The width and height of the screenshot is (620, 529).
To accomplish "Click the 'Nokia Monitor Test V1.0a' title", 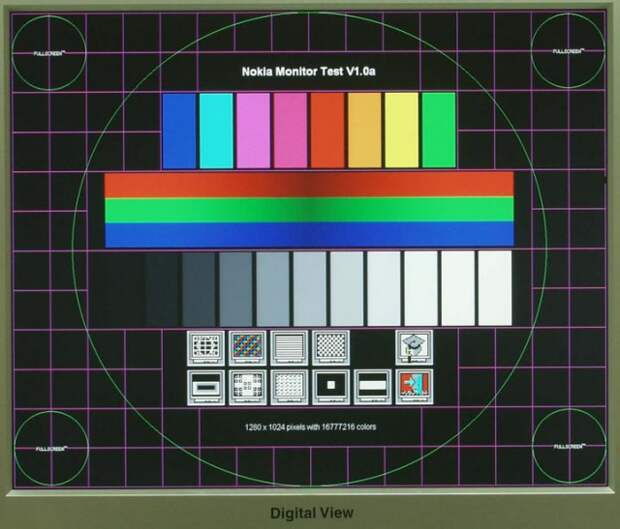I will tap(308, 72).
